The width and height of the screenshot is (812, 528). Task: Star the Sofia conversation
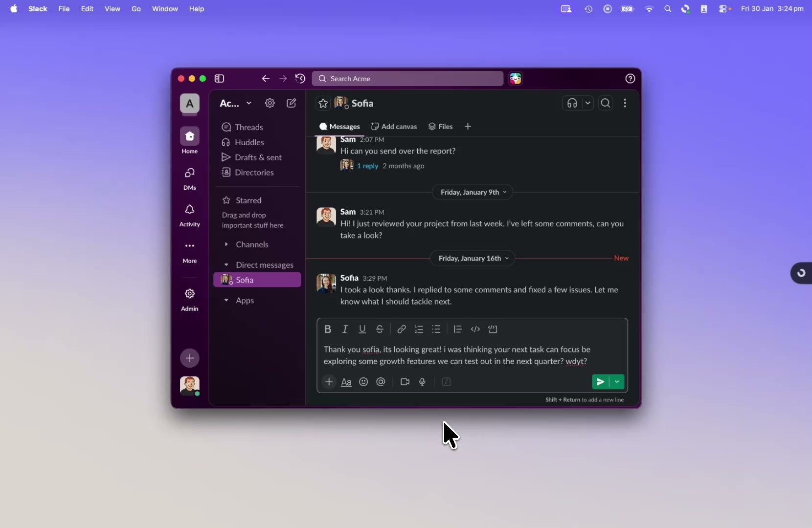tap(323, 104)
